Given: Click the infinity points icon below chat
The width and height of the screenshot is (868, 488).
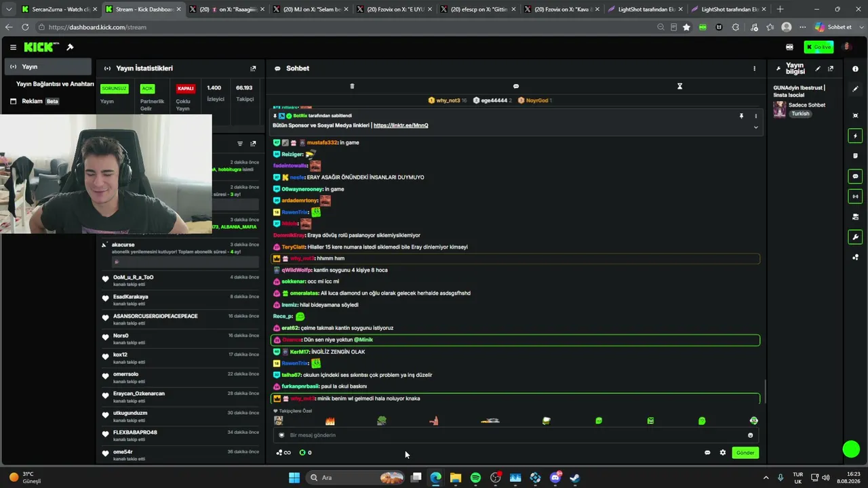Looking at the screenshot, I should pos(283,453).
